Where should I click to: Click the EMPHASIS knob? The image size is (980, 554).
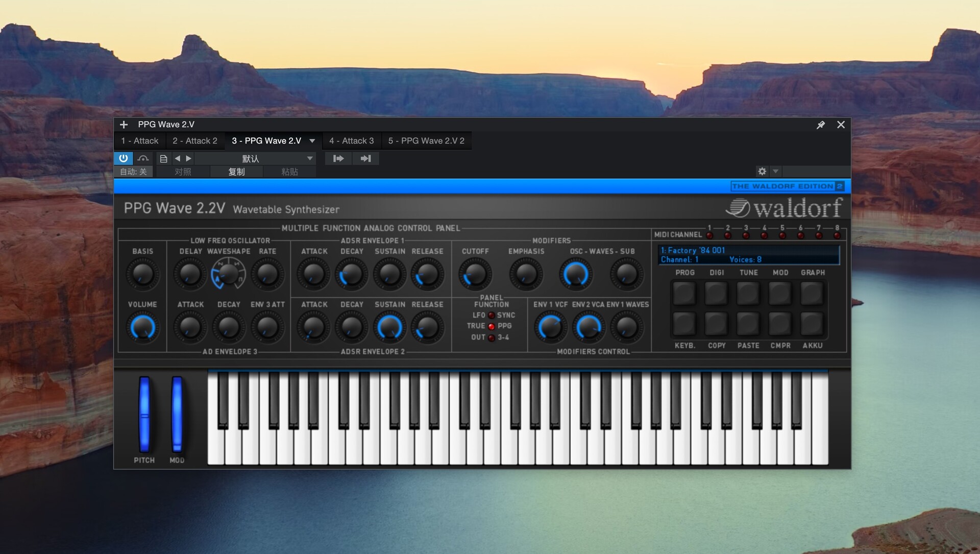[x=526, y=274]
